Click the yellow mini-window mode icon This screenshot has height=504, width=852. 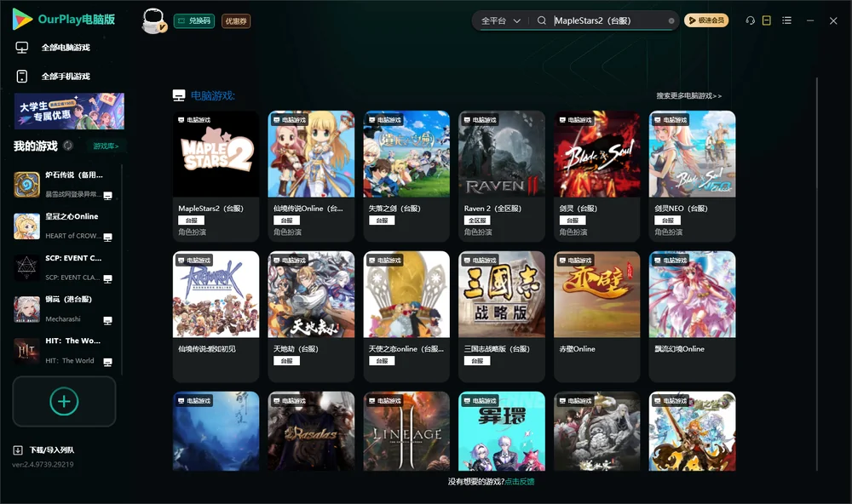766,20
